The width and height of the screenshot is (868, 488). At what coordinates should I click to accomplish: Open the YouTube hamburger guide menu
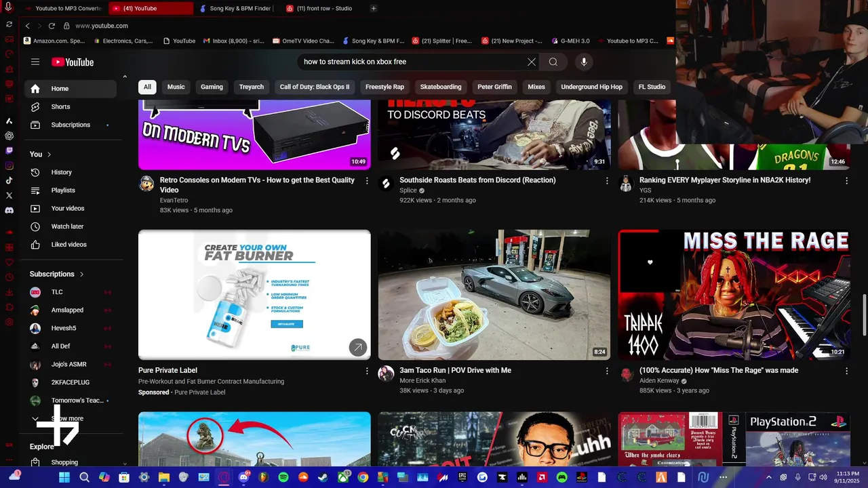pyautogui.click(x=35, y=62)
